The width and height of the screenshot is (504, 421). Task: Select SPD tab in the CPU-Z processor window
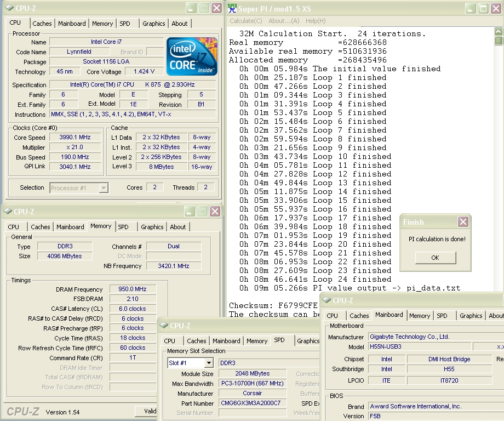pos(125,24)
